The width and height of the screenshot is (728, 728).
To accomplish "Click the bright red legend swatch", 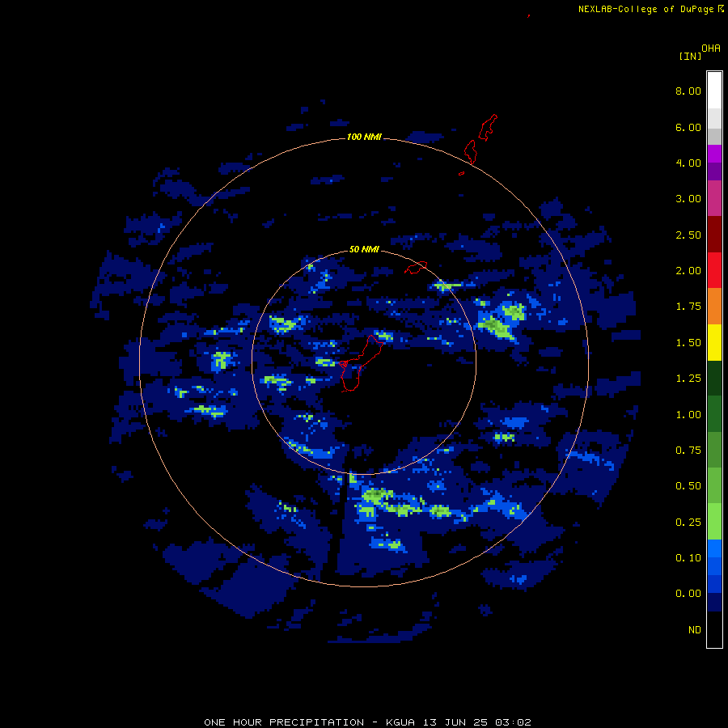I will [714, 270].
